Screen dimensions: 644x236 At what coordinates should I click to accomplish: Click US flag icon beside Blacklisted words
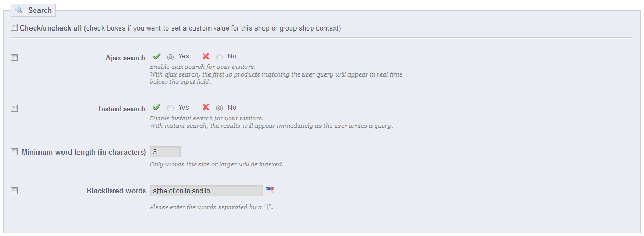[x=270, y=190]
